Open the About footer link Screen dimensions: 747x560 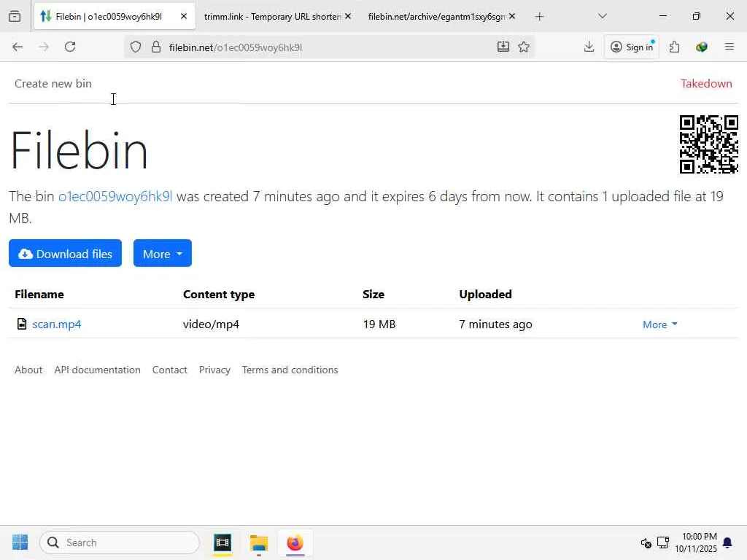28,370
